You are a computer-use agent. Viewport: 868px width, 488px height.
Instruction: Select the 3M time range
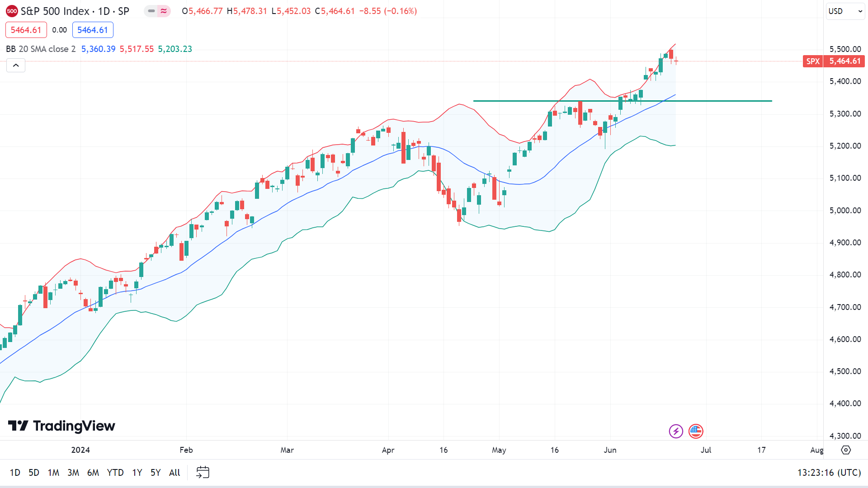(x=73, y=473)
